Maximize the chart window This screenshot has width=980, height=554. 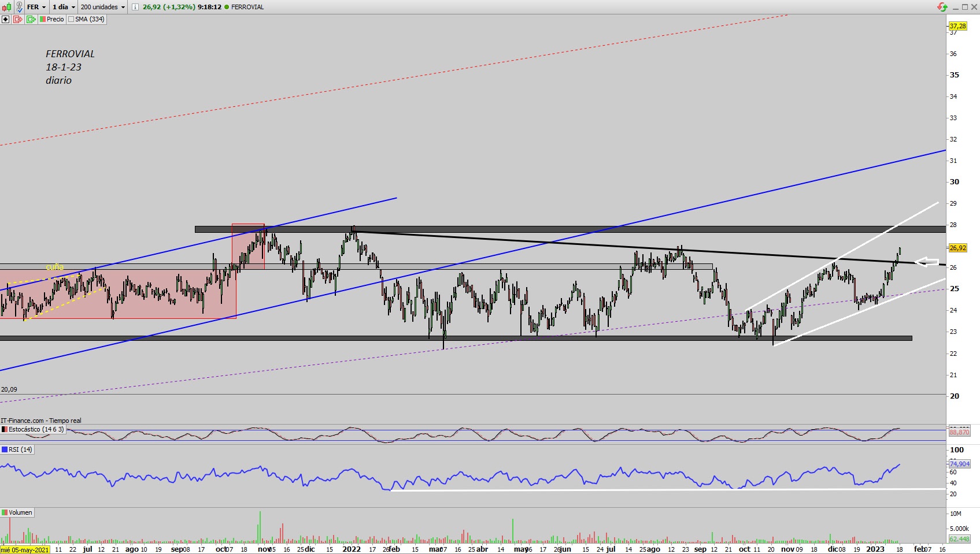[965, 7]
